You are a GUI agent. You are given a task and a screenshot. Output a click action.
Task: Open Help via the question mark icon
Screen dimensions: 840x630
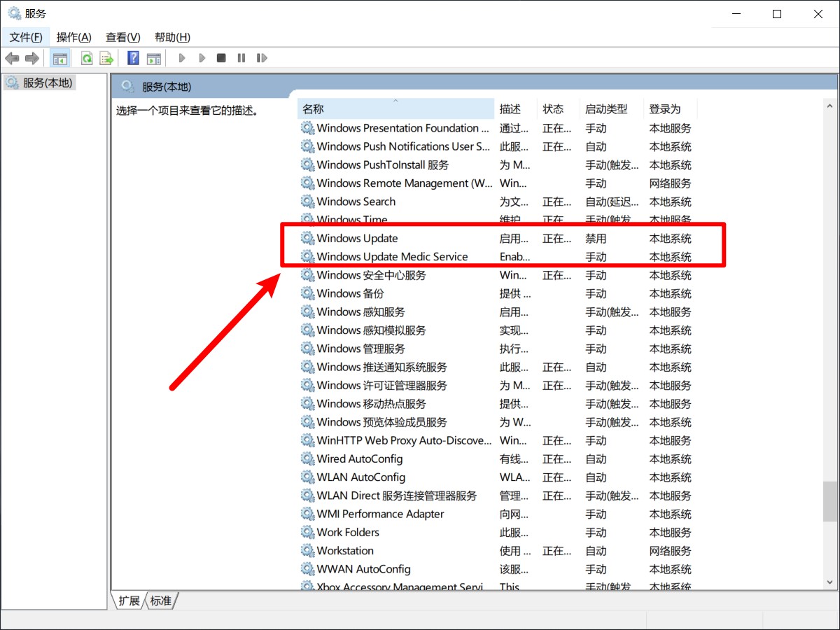[x=132, y=57]
